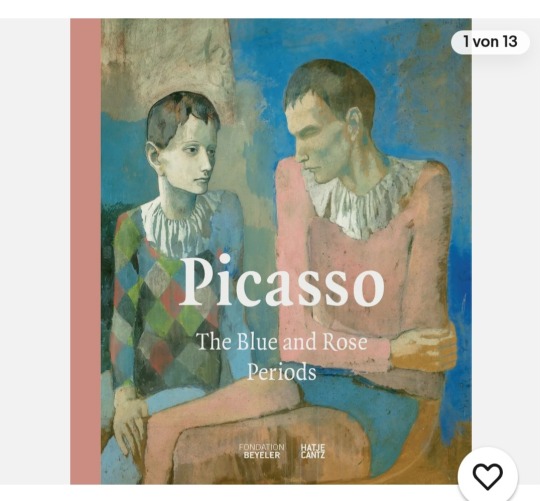The width and height of the screenshot is (540, 501).
Task: Click the grey margin left of the book photo
Action: (x=35, y=251)
